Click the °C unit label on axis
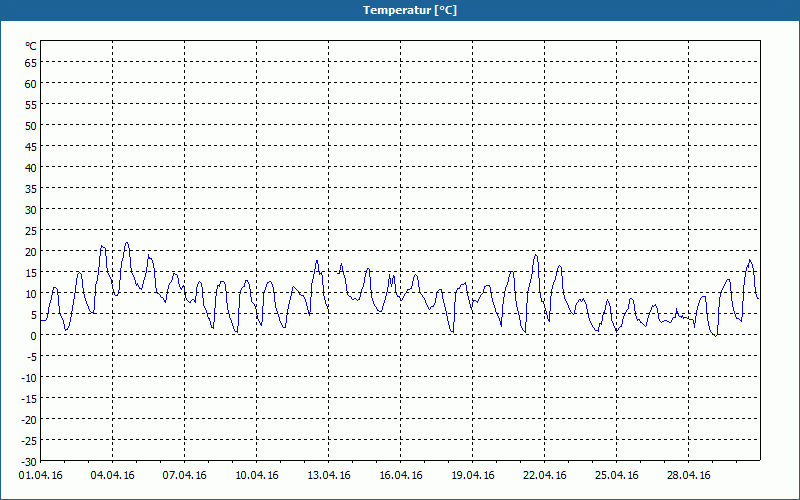This screenshot has height=500, width=800. [x=31, y=46]
